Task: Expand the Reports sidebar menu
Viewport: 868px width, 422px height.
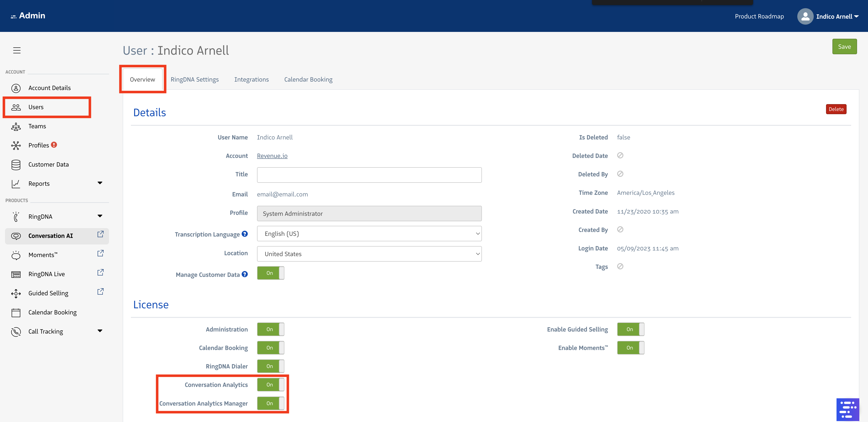Action: (100, 183)
